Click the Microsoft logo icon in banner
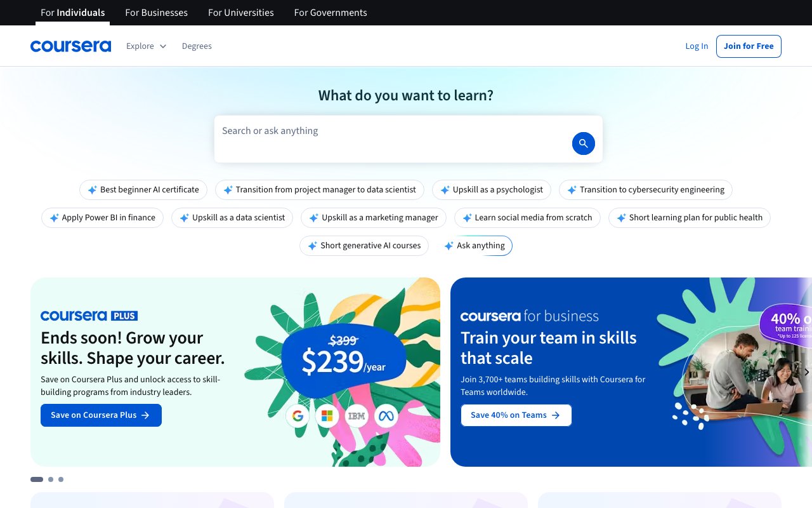 pyautogui.click(x=327, y=416)
